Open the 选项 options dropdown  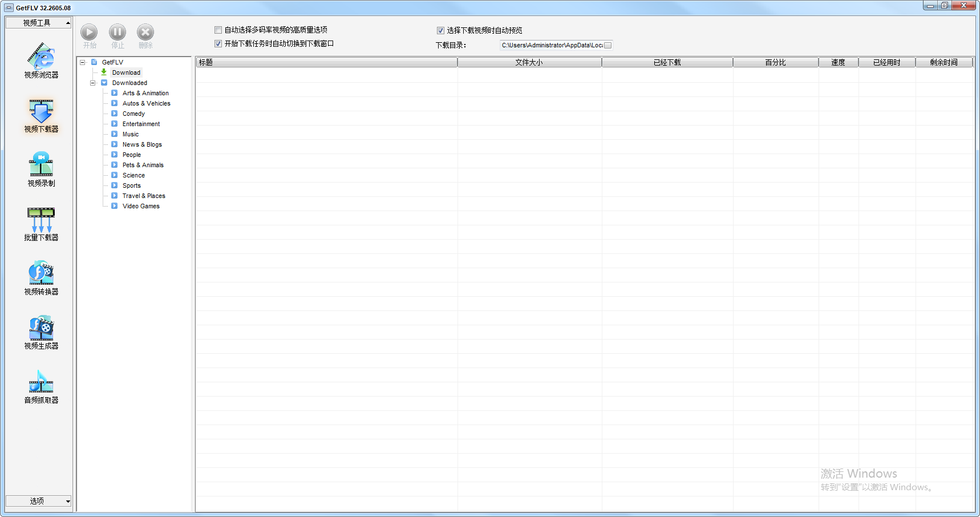(38, 501)
